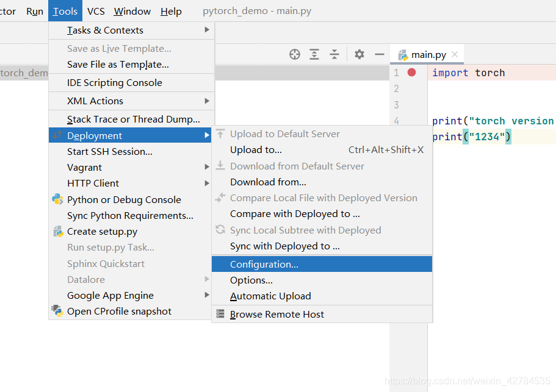The height and width of the screenshot is (392, 556).
Task: Choose Download from... option
Action: (x=322, y=182)
